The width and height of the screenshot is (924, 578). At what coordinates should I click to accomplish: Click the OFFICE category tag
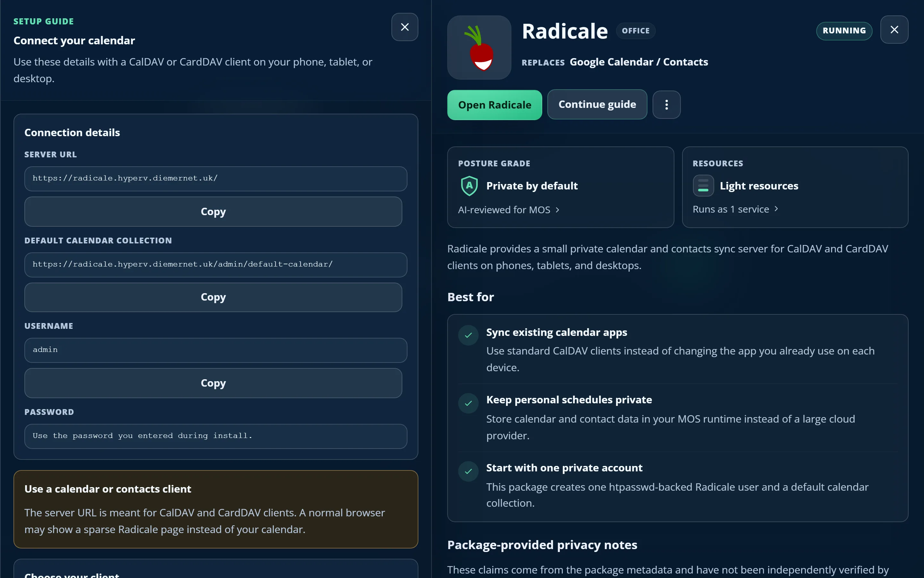(635, 31)
